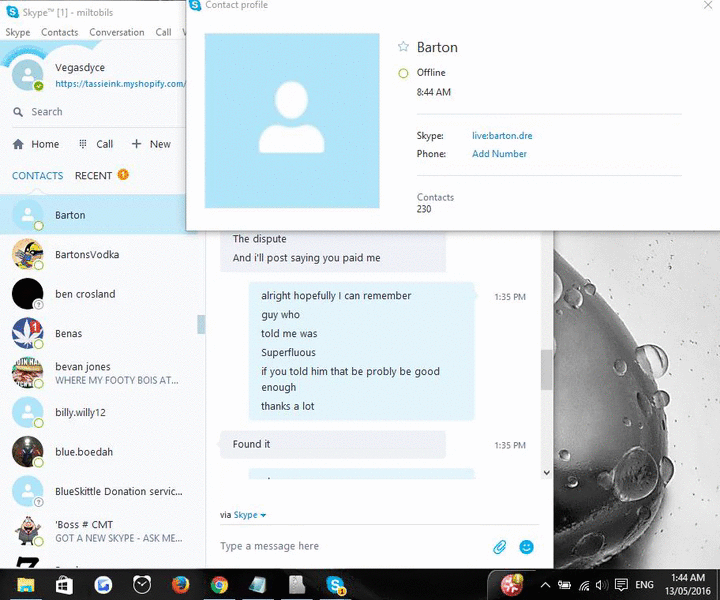Click the 'thanks a lot' message line
720x600 pixels.
click(x=287, y=406)
